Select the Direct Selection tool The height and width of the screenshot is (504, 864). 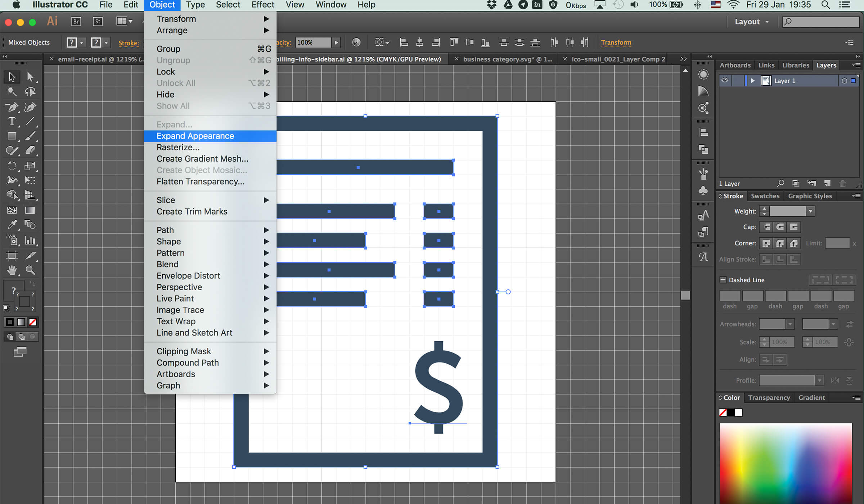(30, 77)
